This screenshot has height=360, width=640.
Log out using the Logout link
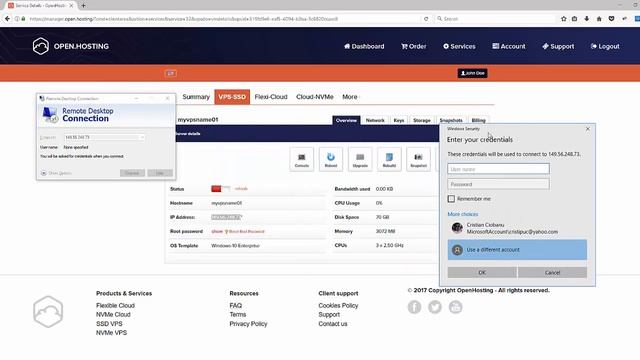pyautogui.click(x=605, y=46)
